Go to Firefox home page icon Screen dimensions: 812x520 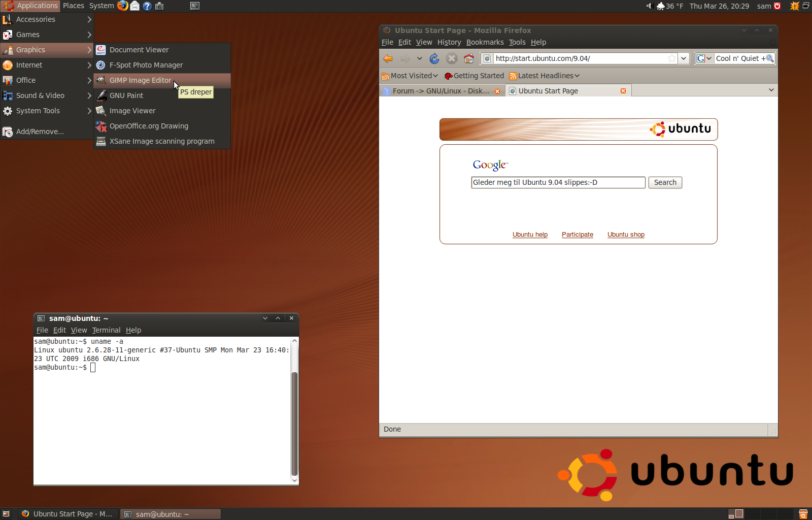coord(469,58)
